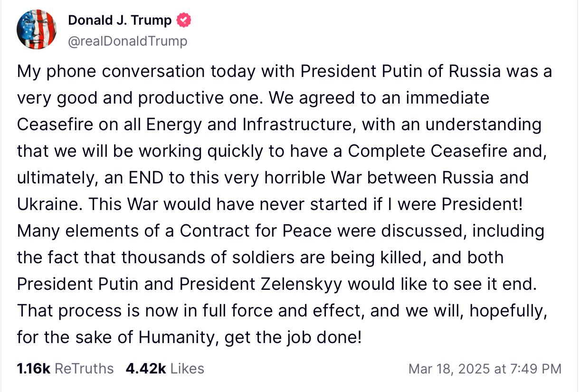
Task: View the 4.42k Likes list
Action: coord(165,369)
